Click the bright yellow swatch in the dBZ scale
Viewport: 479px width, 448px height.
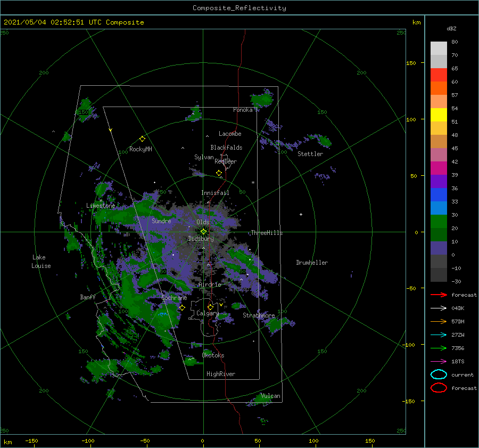pyautogui.click(x=439, y=115)
